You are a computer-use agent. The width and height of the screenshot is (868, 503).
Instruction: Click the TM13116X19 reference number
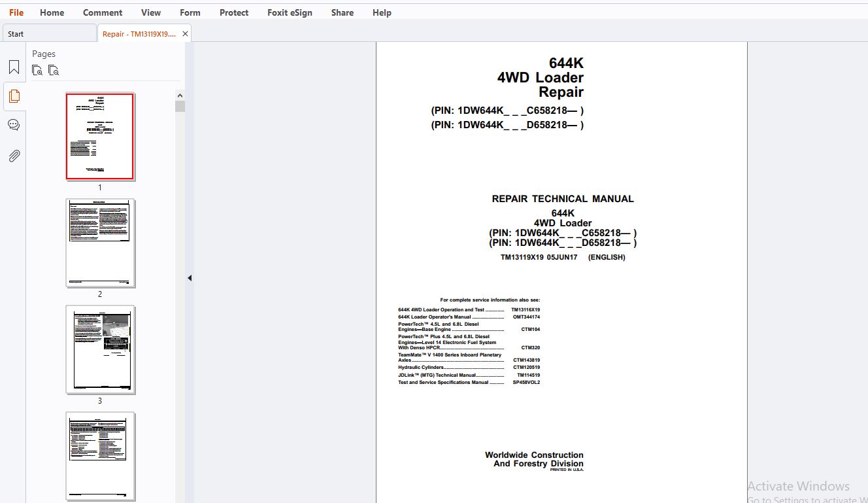[526, 310]
